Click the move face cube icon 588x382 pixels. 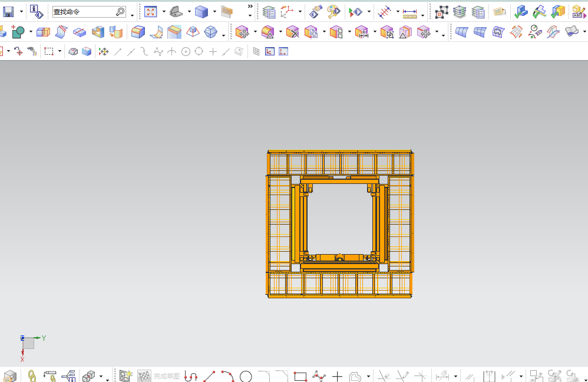242,32
